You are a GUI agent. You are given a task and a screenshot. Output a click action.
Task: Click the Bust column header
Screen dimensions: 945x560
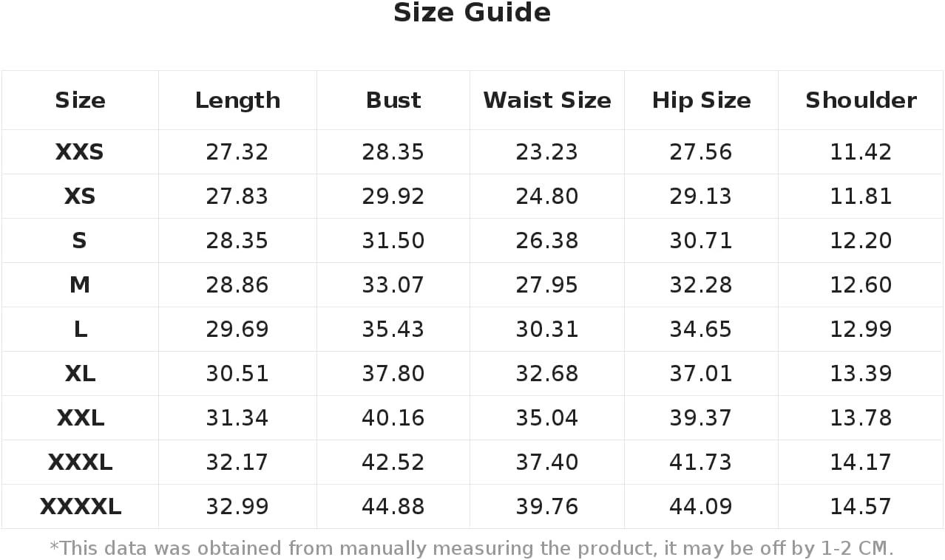393,100
